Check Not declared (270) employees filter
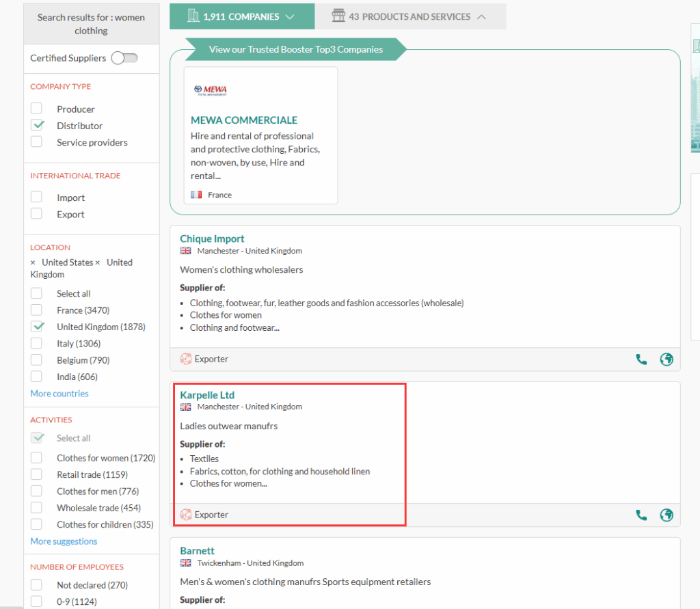 36,584
